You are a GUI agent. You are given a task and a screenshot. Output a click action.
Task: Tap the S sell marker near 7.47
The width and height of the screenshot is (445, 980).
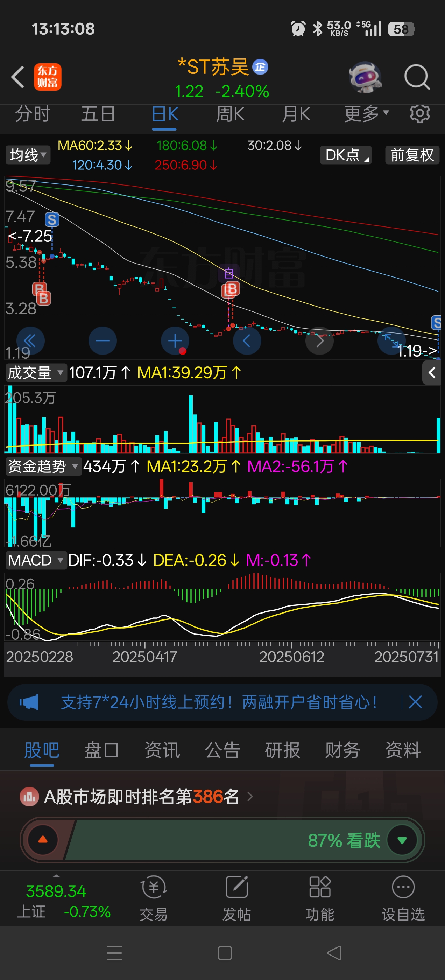pyautogui.click(x=52, y=219)
